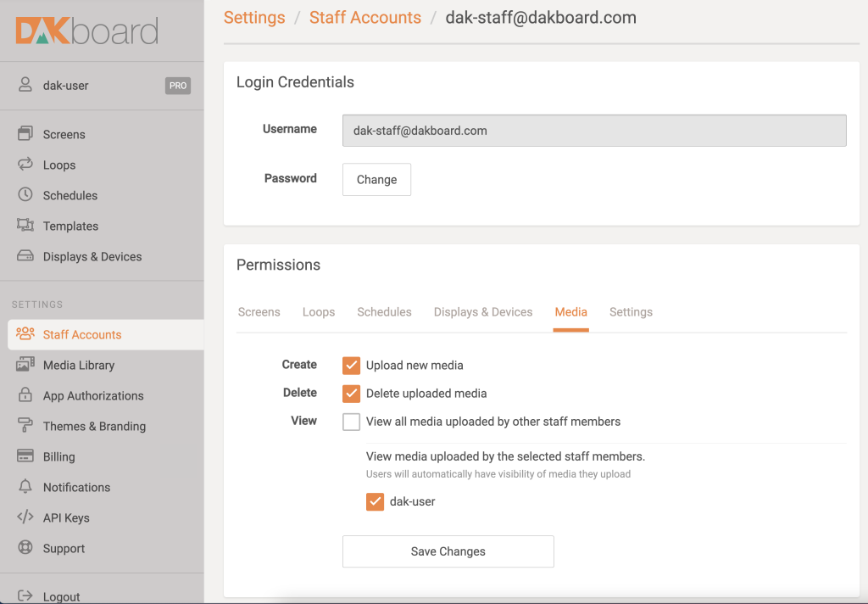Click the Billing credit card icon

click(25, 456)
